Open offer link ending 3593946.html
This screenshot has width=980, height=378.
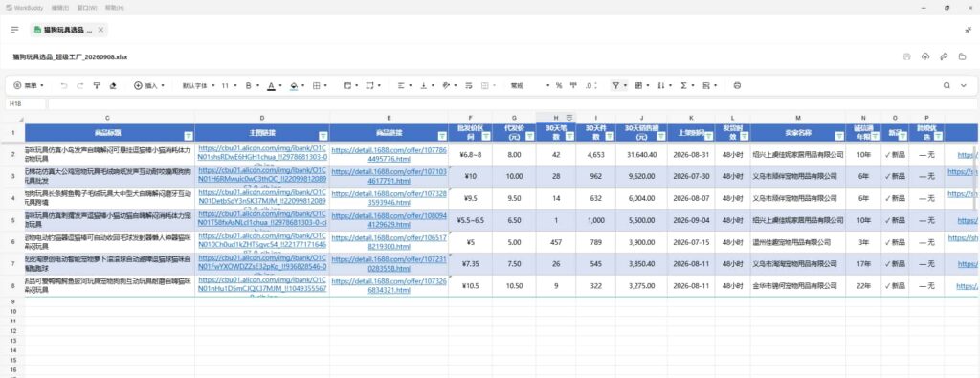(x=389, y=198)
